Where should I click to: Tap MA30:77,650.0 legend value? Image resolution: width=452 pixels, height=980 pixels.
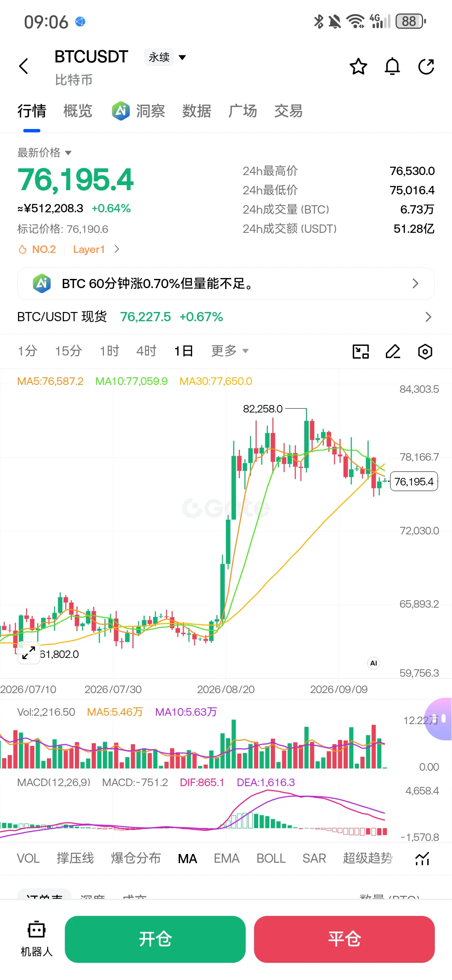coord(216,381)
